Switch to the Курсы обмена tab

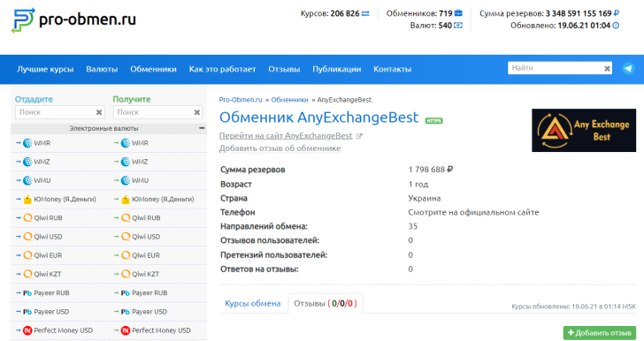click(x=253, y=303)
